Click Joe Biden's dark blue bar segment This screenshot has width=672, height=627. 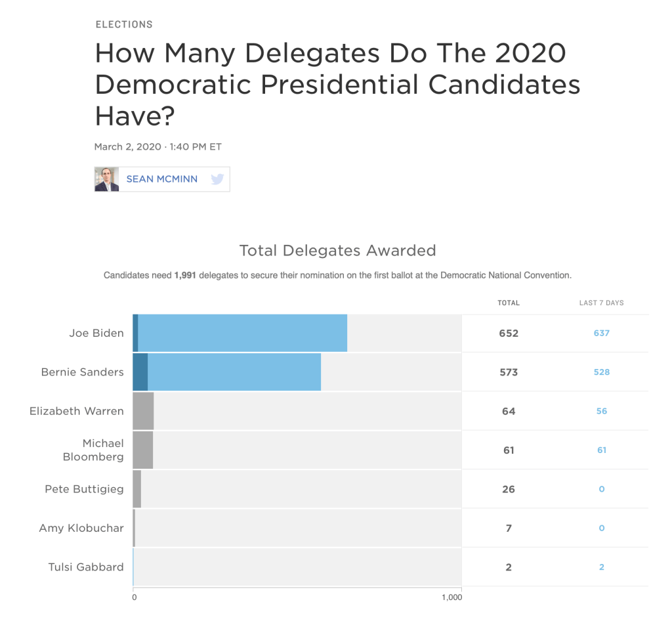(135, 333)
